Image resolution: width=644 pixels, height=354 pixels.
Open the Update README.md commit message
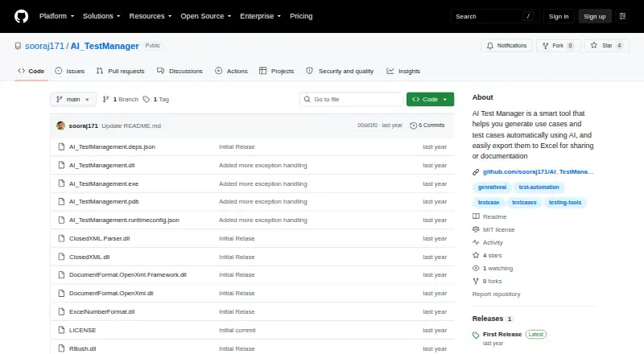point(131,126)
